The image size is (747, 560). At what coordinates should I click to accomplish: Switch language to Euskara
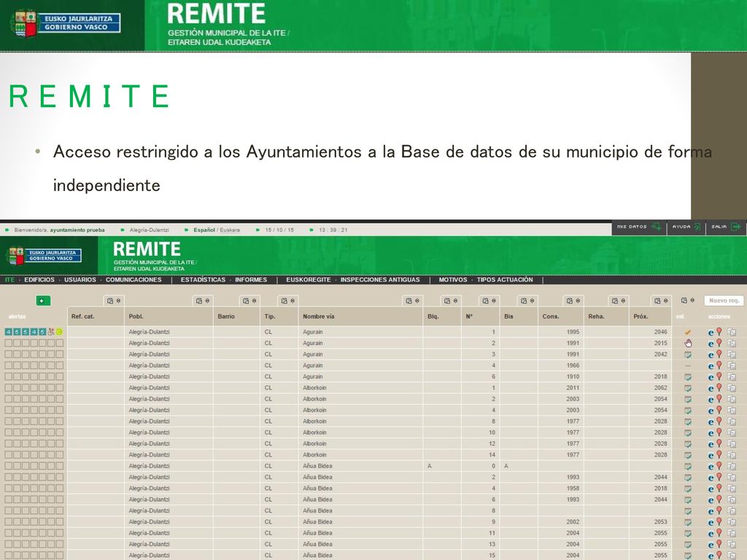[230, 230]
